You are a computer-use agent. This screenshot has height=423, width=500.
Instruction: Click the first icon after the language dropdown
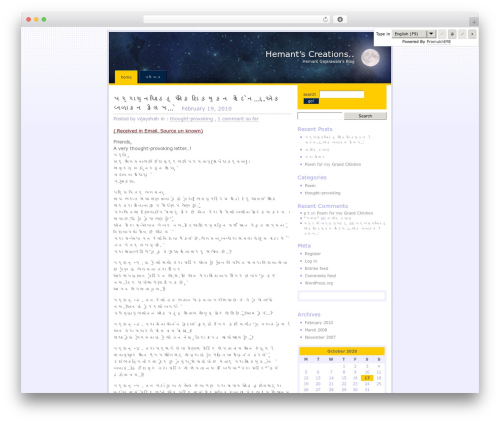pyautogui.click(x=442, y=34)
